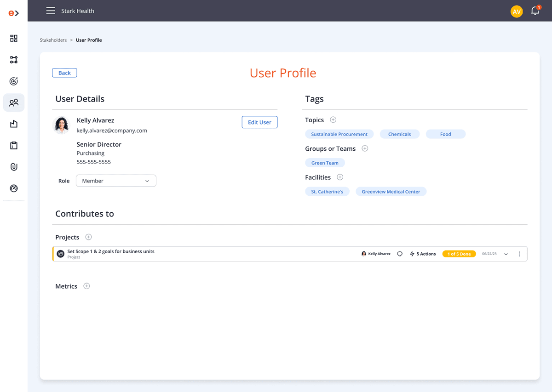Screen dimensions: 552x392
Task: Add a project with the plus icon
Action: pos(89,237)
